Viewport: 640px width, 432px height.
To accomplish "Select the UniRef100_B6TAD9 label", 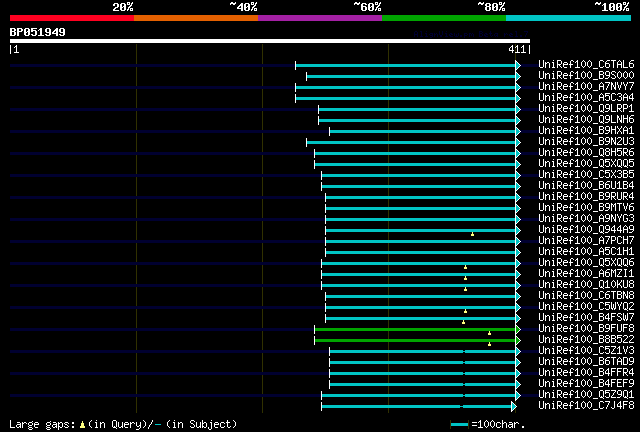I will pyautogui.click(x=586, y=362).
